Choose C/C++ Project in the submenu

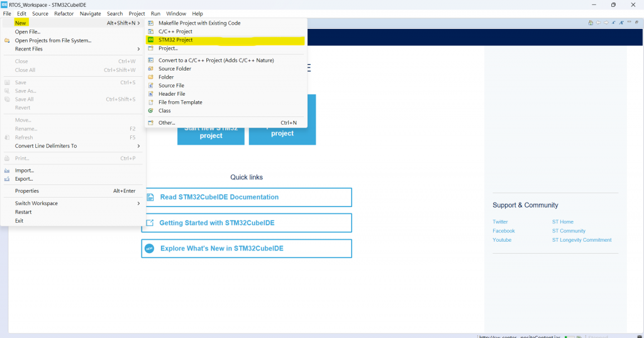pyautogui.click(x=225, y=31)
